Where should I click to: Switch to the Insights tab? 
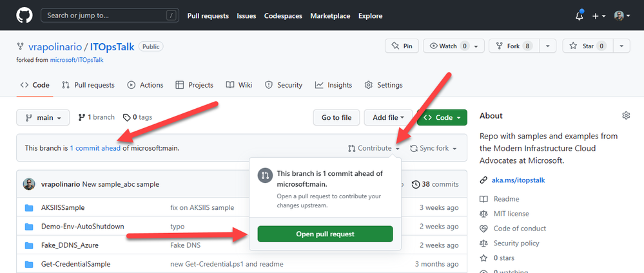point(333,85)
